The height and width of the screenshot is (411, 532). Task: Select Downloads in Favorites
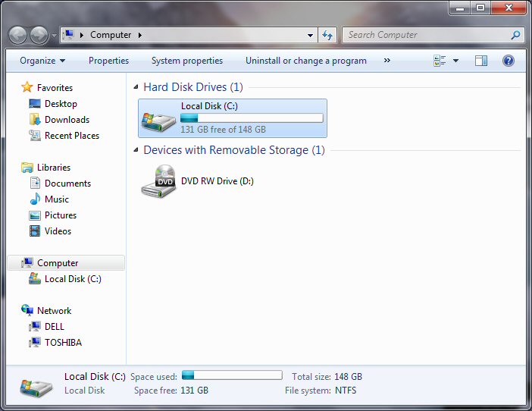pos(67,120)
